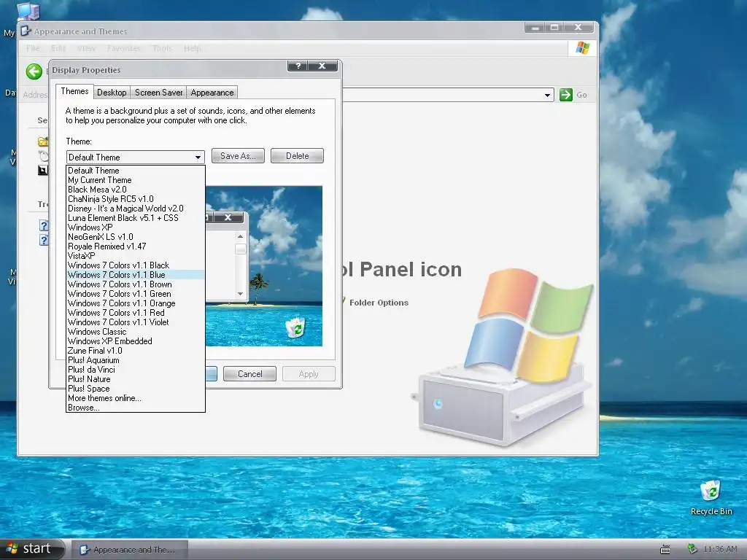Switch to the Desktop tab
Screen dimensions: 747x560
(112, 93)
